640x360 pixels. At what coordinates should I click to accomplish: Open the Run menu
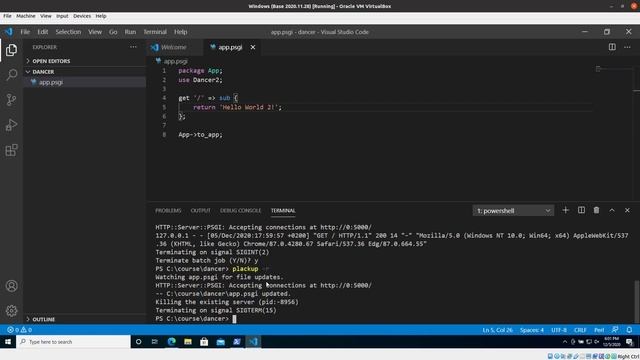pos(130,32)
